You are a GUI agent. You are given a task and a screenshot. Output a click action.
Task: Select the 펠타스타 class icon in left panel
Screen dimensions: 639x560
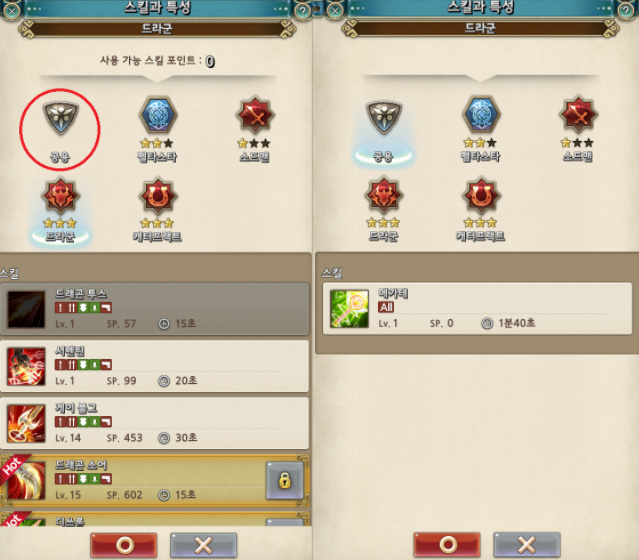(x=158, y=115)
